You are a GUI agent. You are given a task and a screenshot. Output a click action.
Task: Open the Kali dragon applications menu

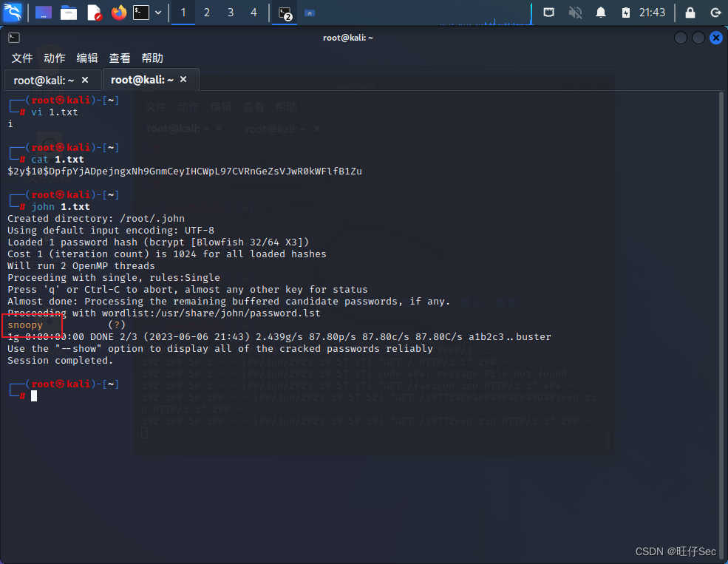tap(13, 13)
